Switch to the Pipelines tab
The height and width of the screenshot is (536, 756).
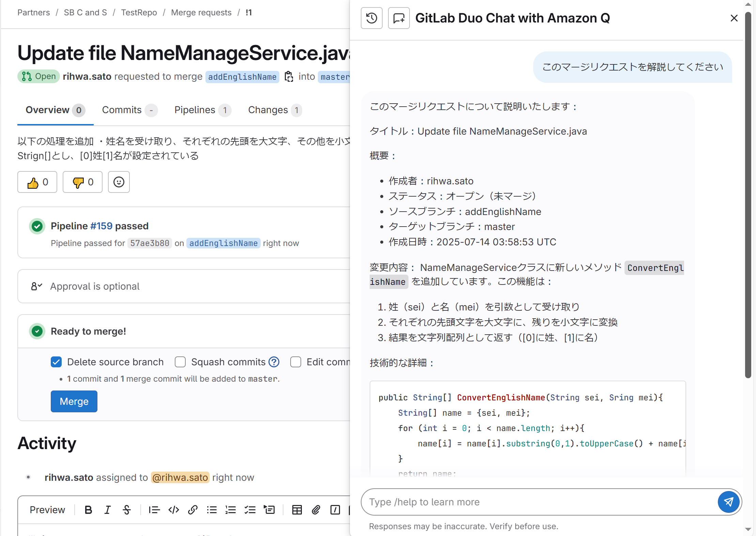202,110
